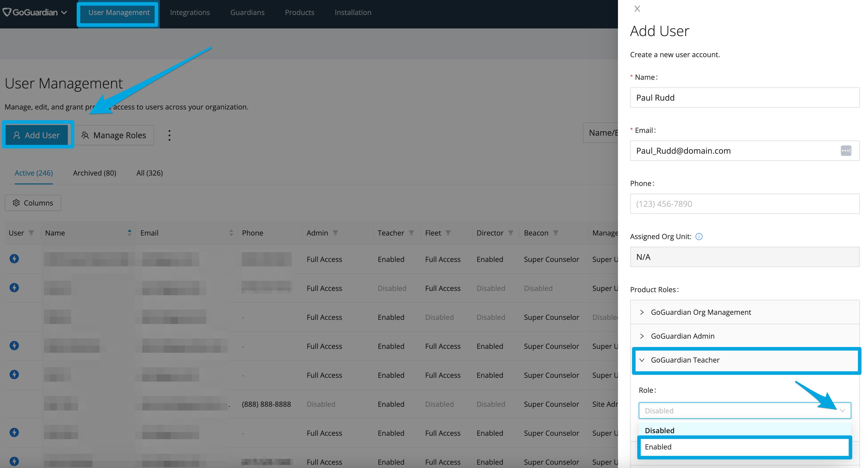Image resolution: width=868 pixels, height=468 pixels.
Task: Filter the Teacher column
Action: [411, 233]
